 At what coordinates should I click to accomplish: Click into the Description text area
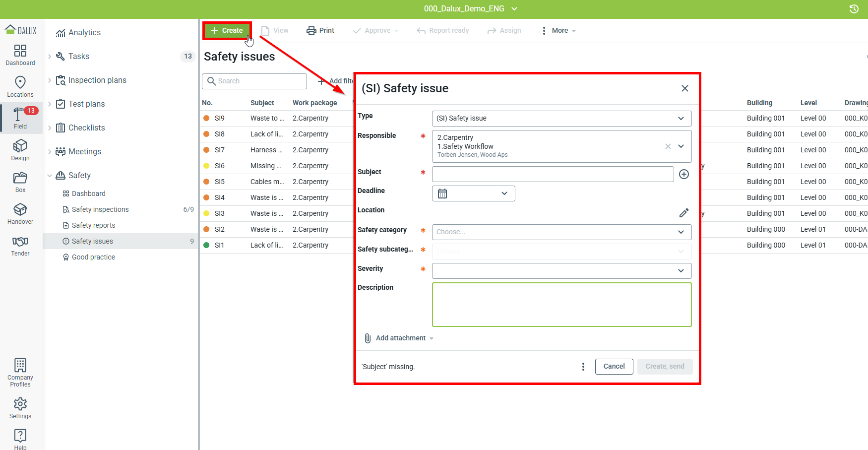561,305
